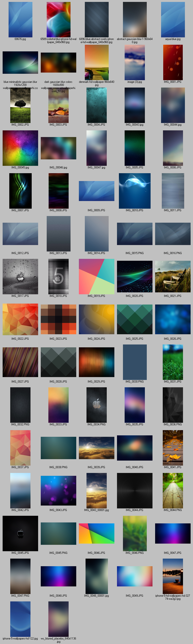Viewport: 193px width, 644px height.
Task: Select the IMG_0007.JPG green swirl thumbnail
Action: (20, 191)
